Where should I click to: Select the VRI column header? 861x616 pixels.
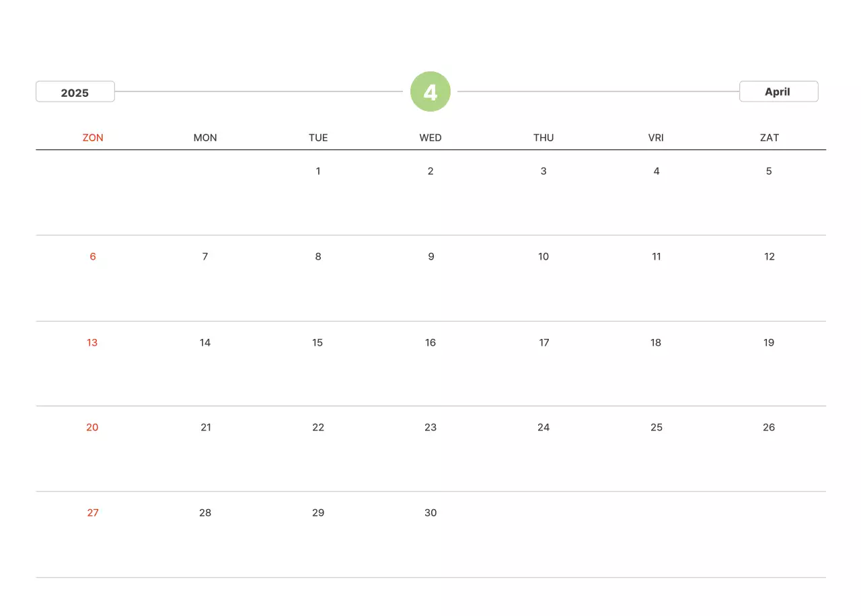pos(656,138)
